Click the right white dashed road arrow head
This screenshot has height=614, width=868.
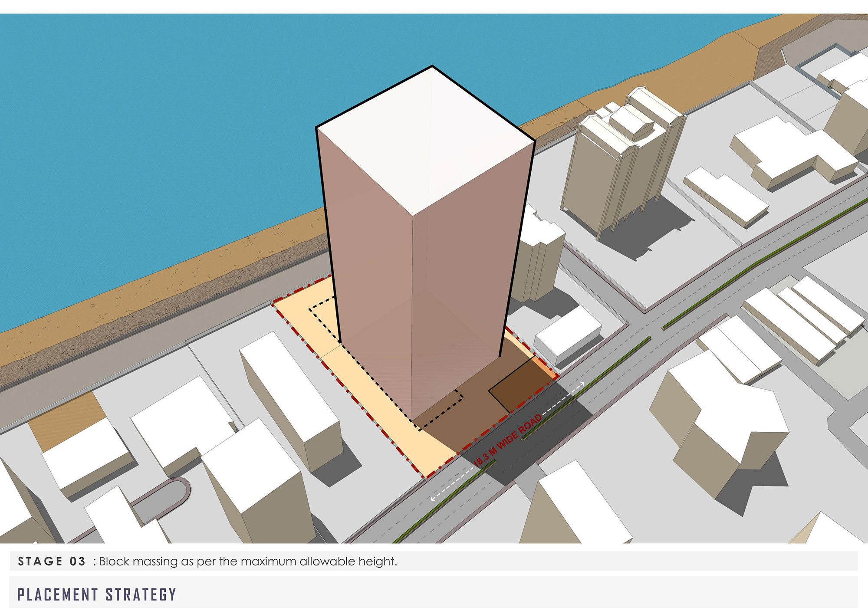[x=583, y=383]
